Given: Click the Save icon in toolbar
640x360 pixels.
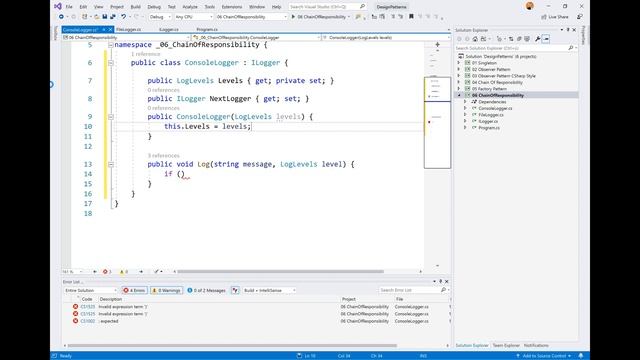Looking at the screenshot, I should pyautogui.click(x=104, y=17).
